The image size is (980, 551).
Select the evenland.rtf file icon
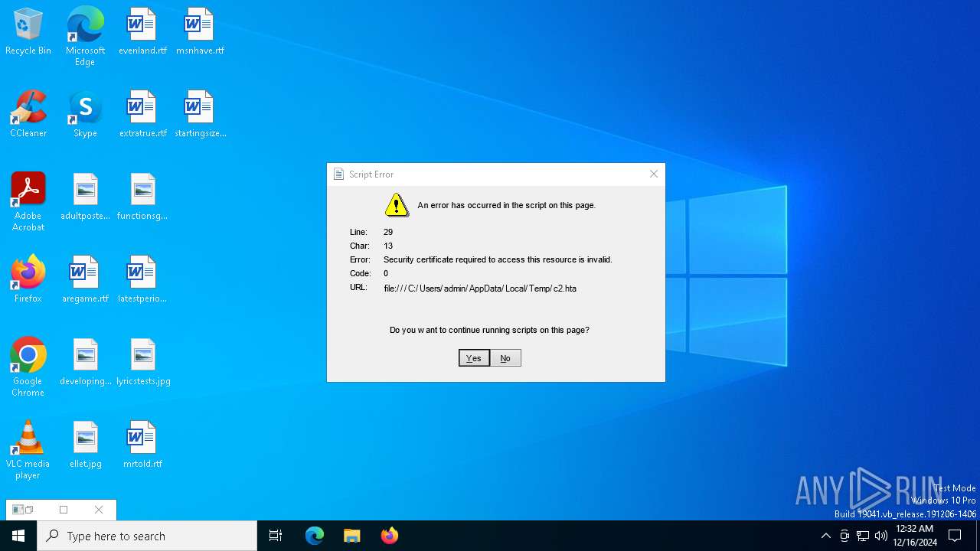pos(142,31)
